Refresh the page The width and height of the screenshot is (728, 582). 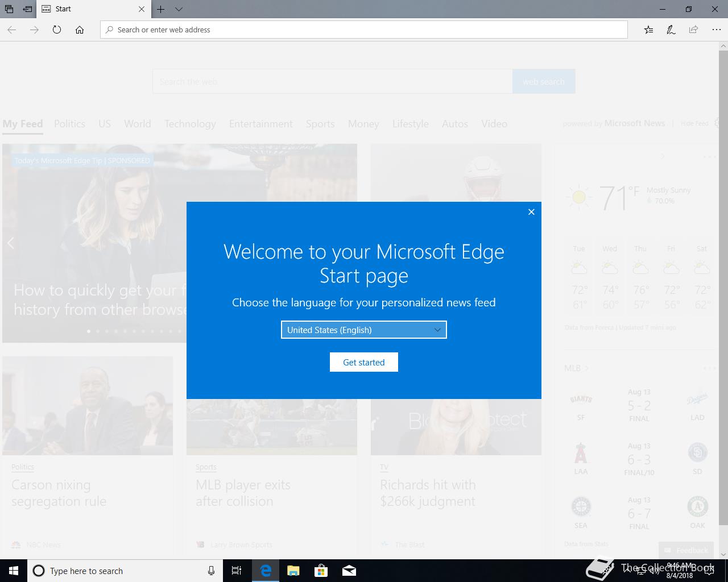pos(57,30)
